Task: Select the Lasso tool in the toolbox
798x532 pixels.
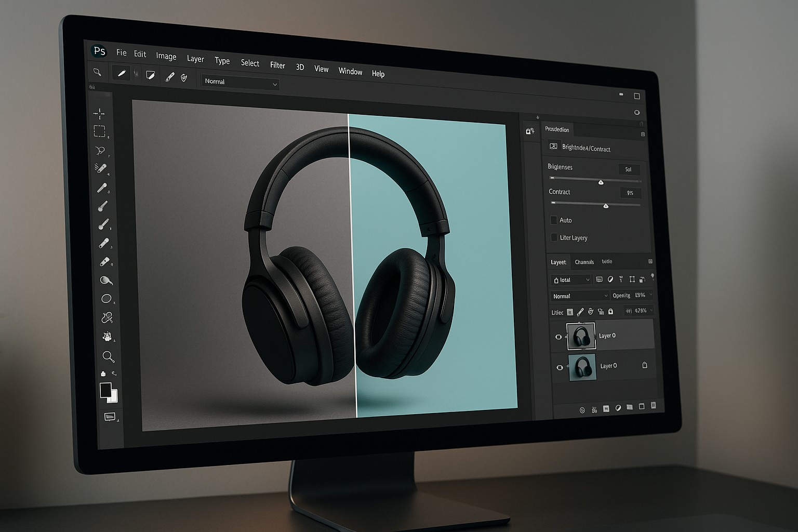Action: pyautogui.click(x=100, y=150)
